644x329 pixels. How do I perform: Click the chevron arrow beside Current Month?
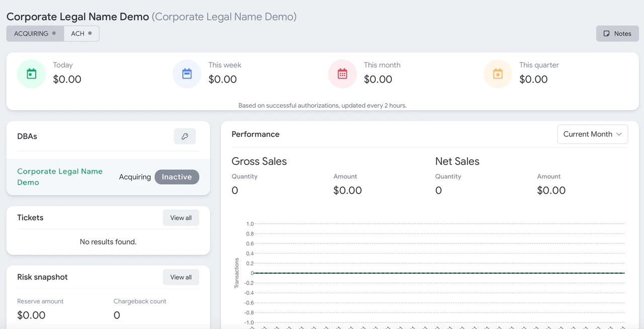click(619, 134)
